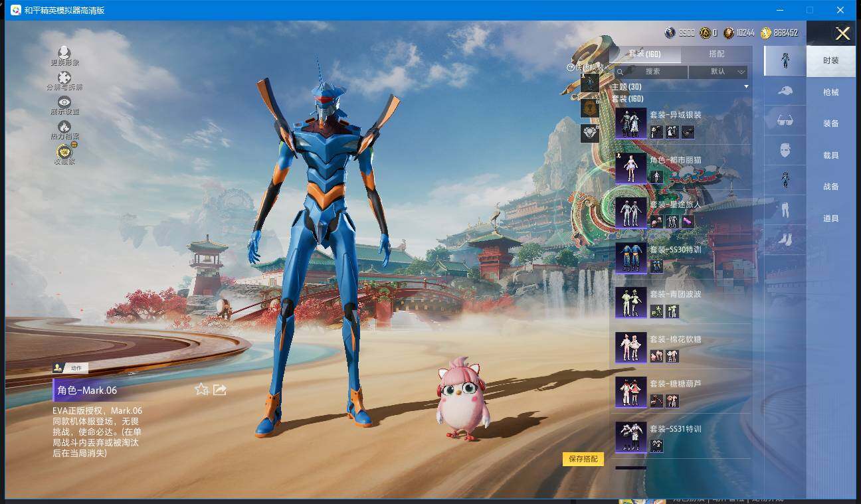Choose the glasses subcategory icon
Screen dimensions: 861x504
(785, 120)
